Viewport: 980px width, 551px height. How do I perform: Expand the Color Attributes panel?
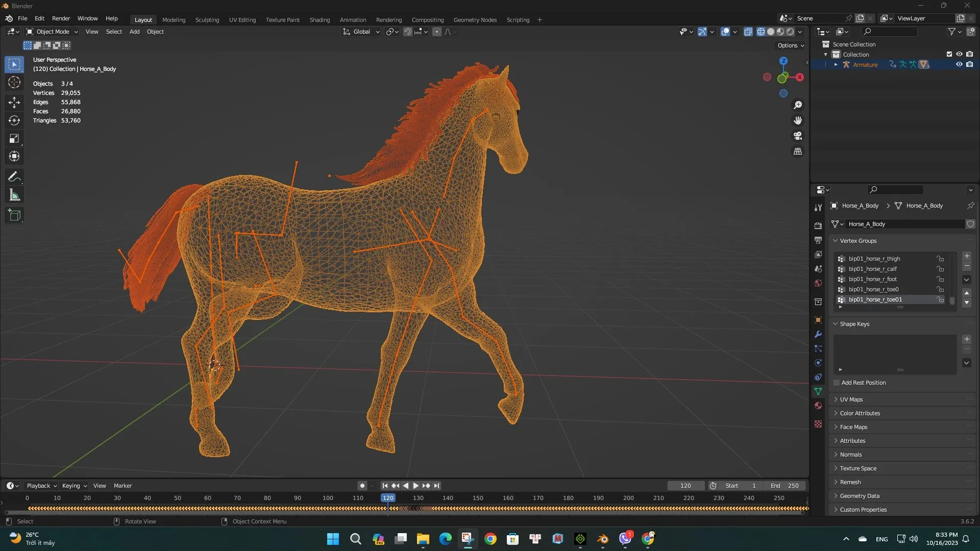860,413
